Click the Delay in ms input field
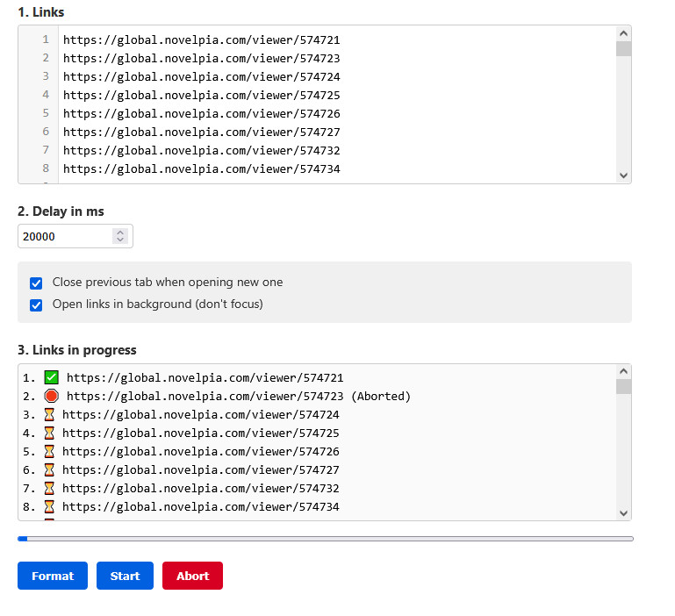Screen dimensions: 675x616 75,236
